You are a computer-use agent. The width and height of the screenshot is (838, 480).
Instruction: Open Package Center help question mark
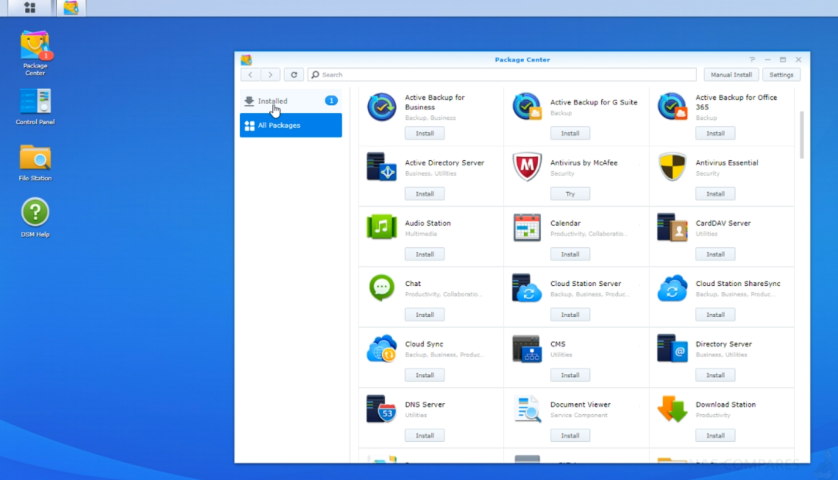click(752, 60)
